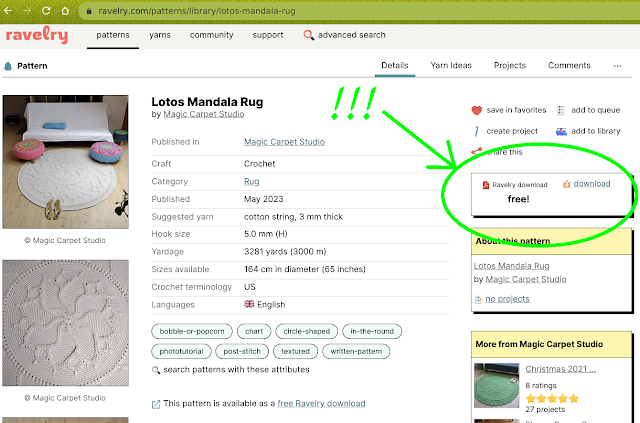Open advanced search link
This screenshot has width=640, height=423.
[351, 35]
